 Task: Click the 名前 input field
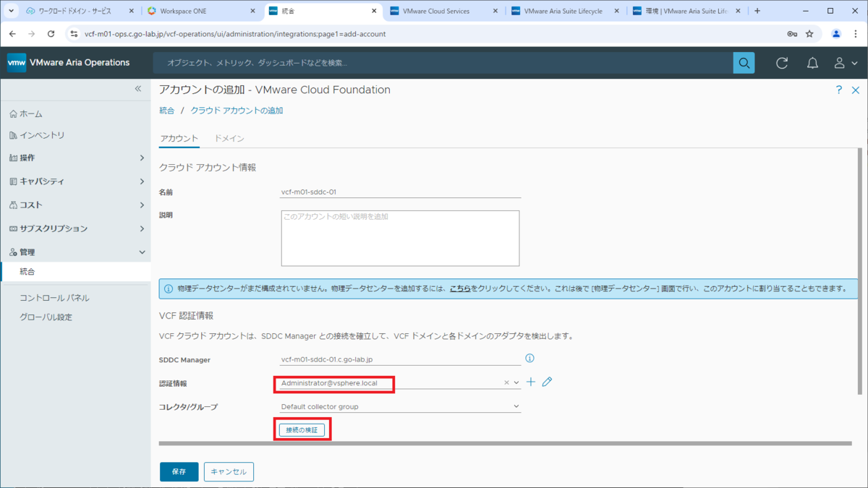click(400, 192)
